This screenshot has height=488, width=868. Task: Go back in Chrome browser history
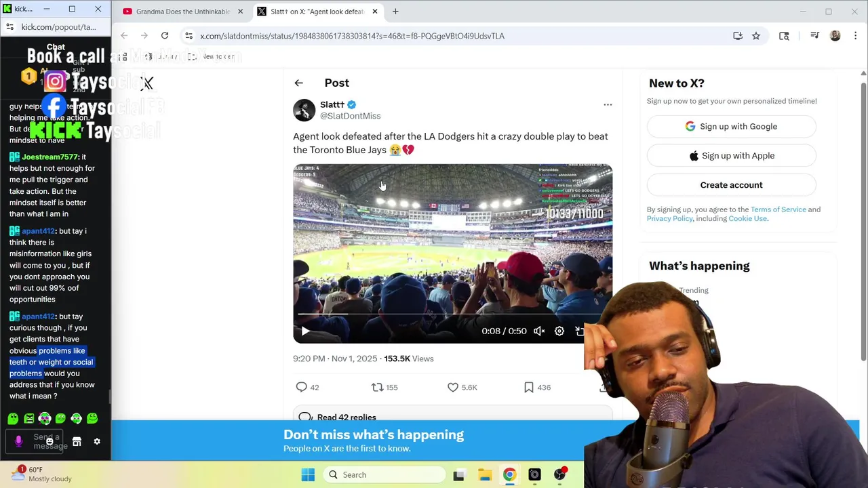click(x=124, y=35)
